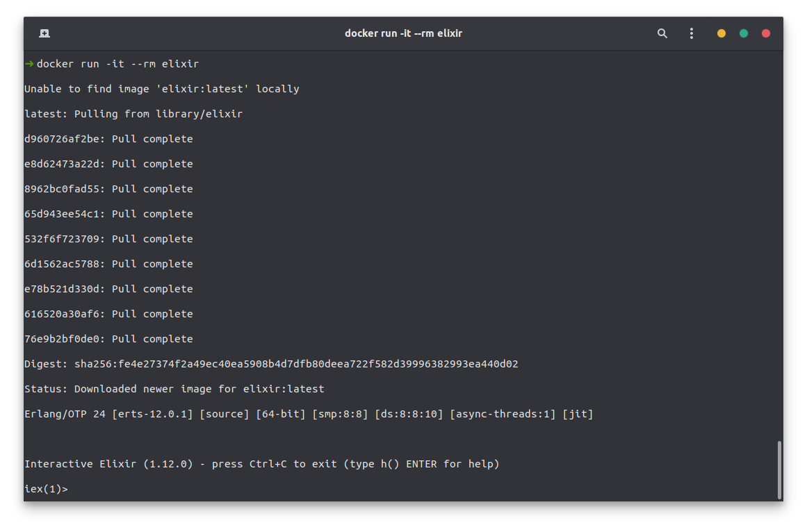This screenshot has width=807, height=532.
Task: Click 'latest: Pulling from library/elixir' line
Action: click(x=133, y=114)
